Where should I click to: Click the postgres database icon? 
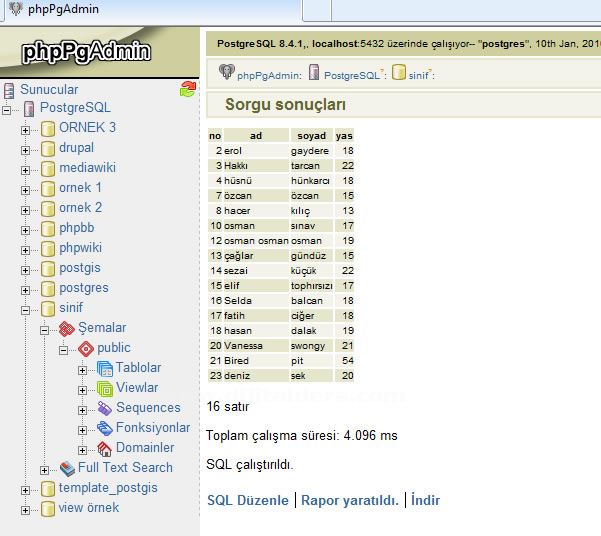48,289
